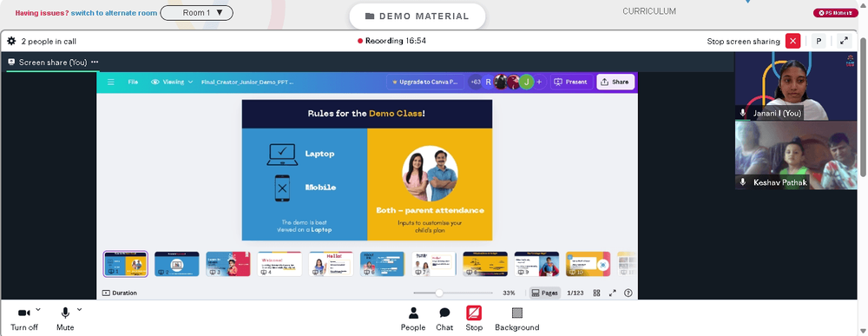Image resolution: width=868 pixels, height=336 pixels.
Task: Select slide thumbnail 2
Action: point(176,264)
